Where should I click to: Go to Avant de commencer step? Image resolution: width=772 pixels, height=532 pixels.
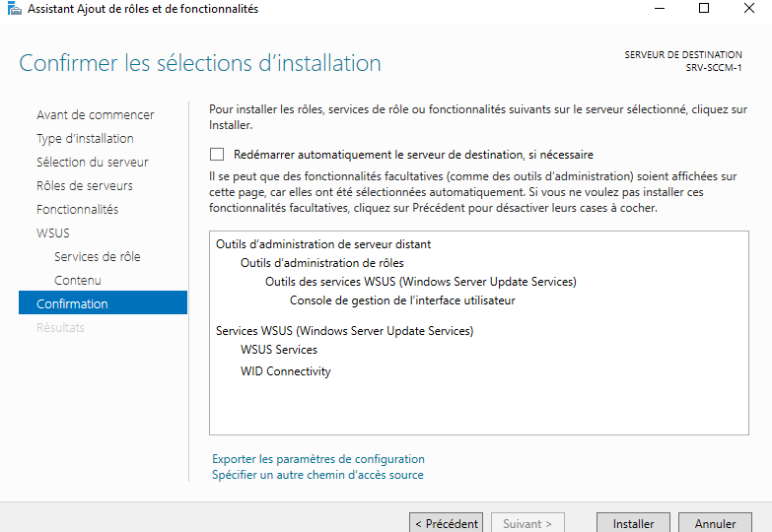click(95, 115)
